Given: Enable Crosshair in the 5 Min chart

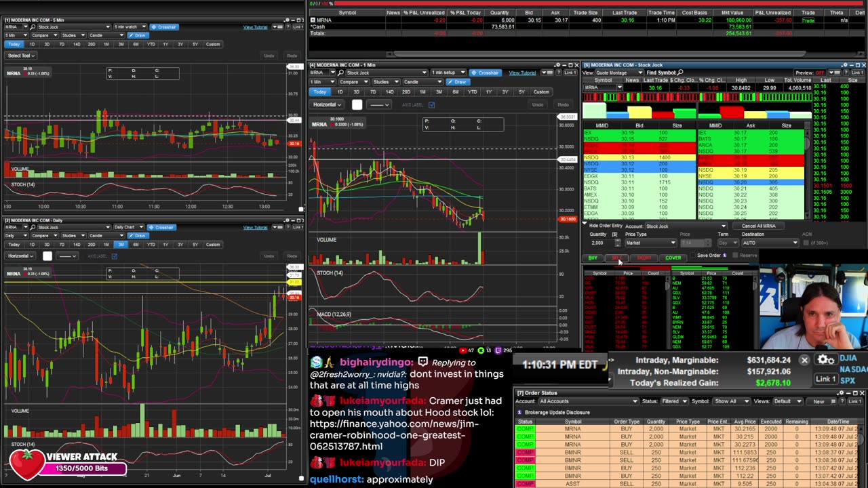Looking at the screenshot, I should click(165, 27).
